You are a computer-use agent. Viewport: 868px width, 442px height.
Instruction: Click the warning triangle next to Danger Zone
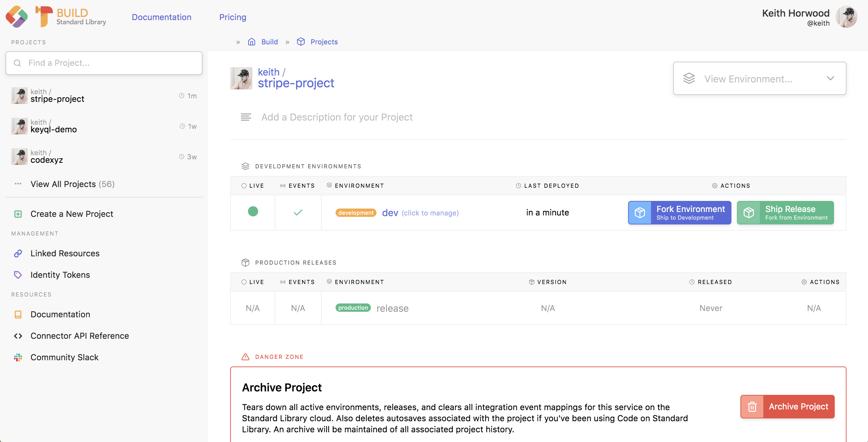point(245,356)
